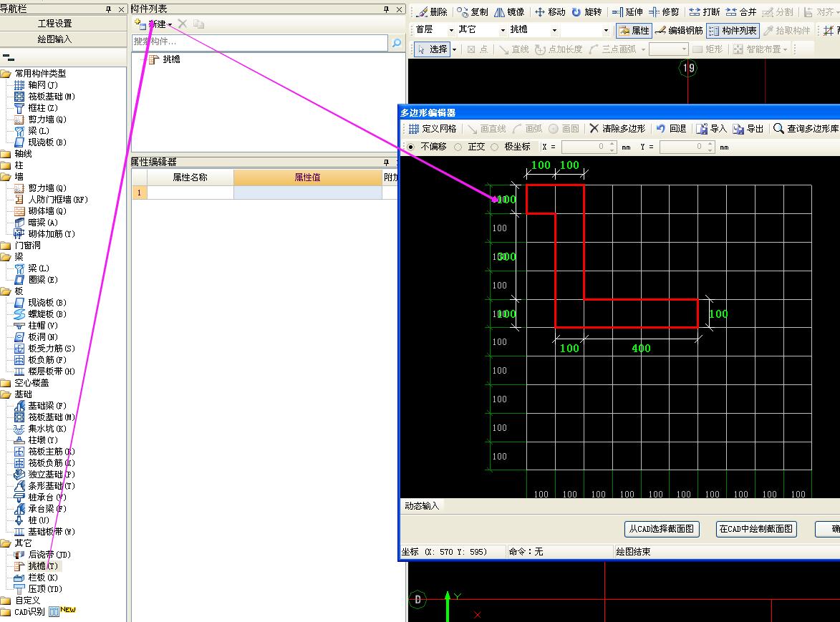Pin the 导航栏 panel
Screen dimensions: 840x622
click(x=109, y=9)
